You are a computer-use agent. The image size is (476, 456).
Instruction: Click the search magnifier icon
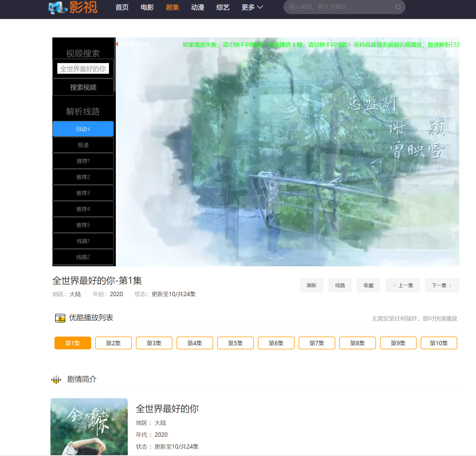[398, 7]
